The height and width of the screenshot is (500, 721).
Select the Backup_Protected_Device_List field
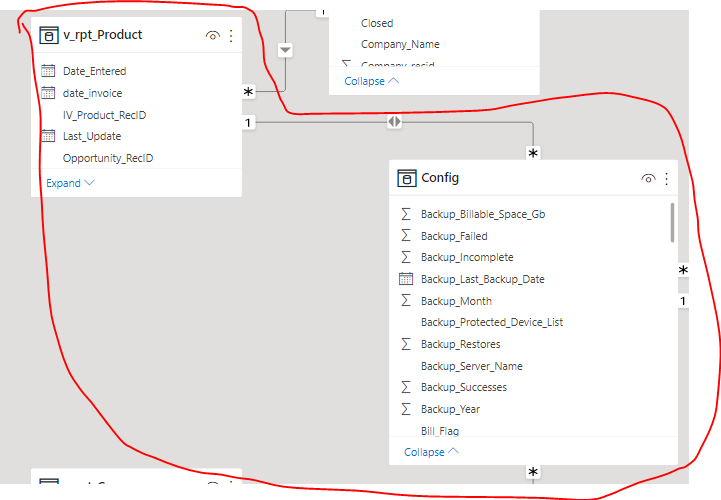pyautogui.click(x=492, y=322)
